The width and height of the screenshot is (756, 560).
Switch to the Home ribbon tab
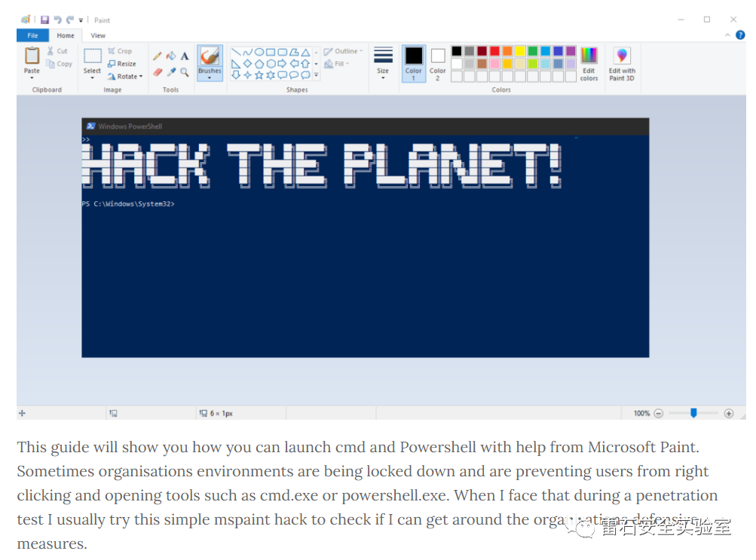pyautogui.click(x=66, y=35)
